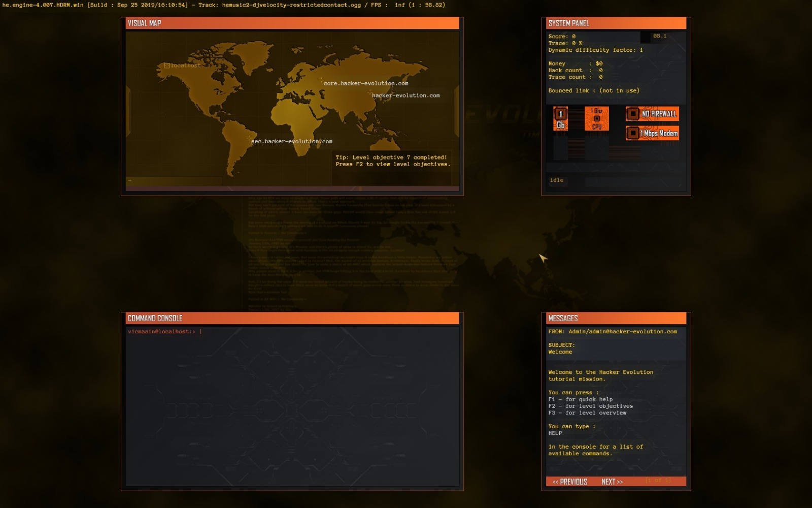Click the MESSAGES panel title bar
Image resolution: width=812 pixels, height=508 pixels.
(563, 318)
